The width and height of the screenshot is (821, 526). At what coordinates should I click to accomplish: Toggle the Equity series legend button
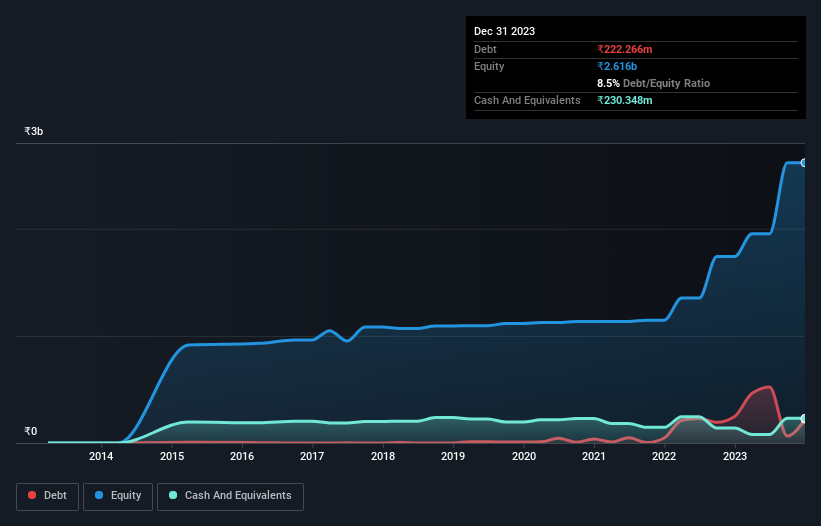[x=118, y=496]
